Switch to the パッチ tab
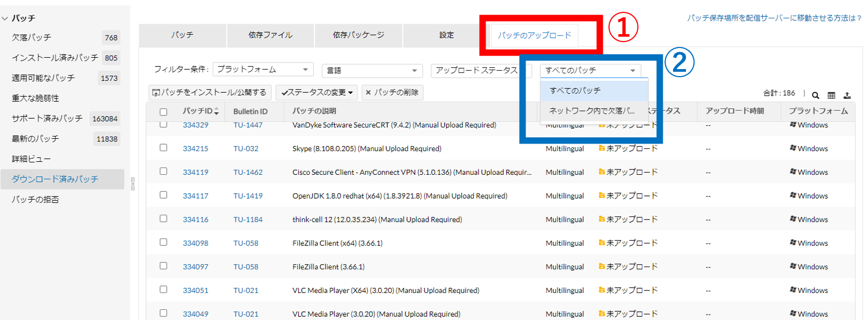This screenshot has width=868, height=320. (182, 35)
